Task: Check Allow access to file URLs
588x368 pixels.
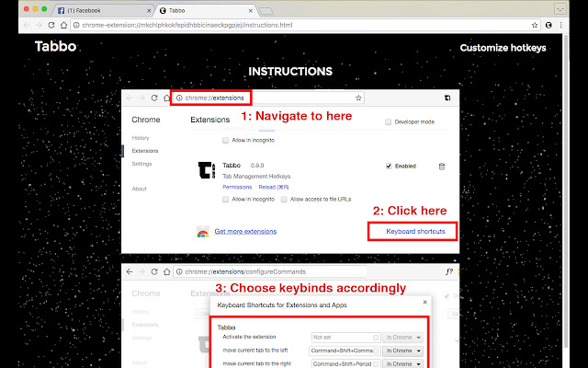Action: point(284,200)
